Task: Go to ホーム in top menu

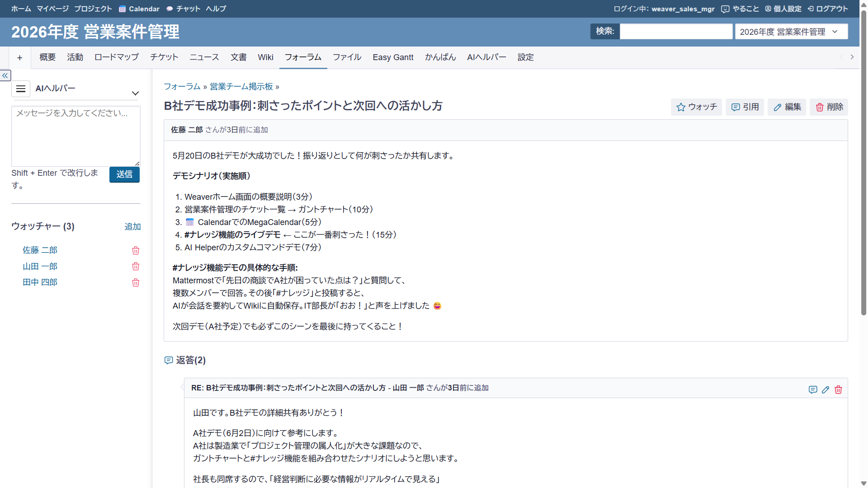Action: (21, 9)
